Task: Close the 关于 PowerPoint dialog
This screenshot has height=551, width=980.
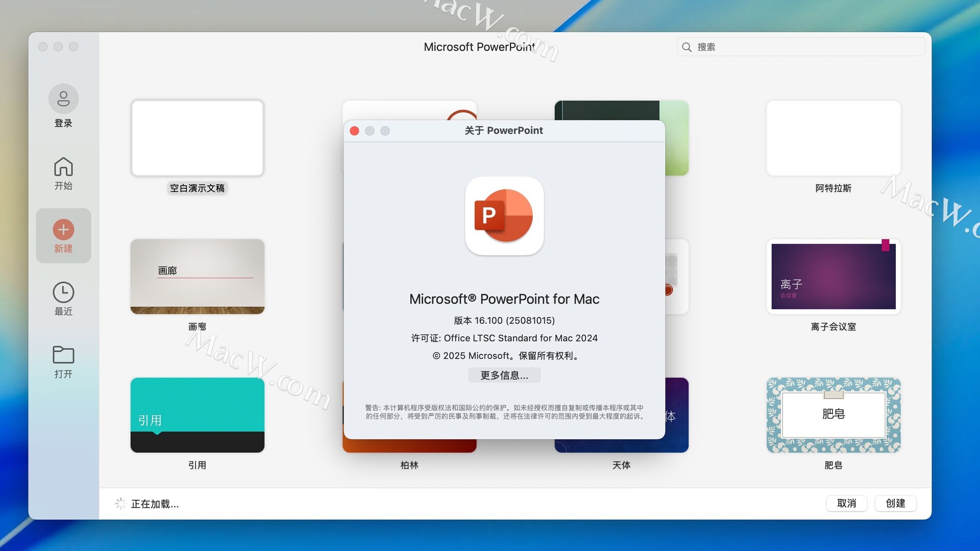Action: pyautogui.click(x=354, y=131)
